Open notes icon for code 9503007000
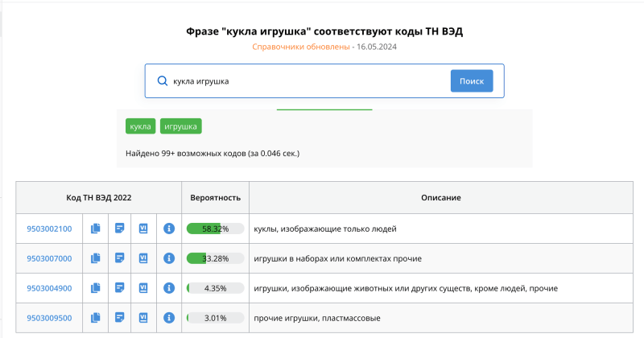The height and width of the screenshot is (338, 644). click(x=119, y=258)
